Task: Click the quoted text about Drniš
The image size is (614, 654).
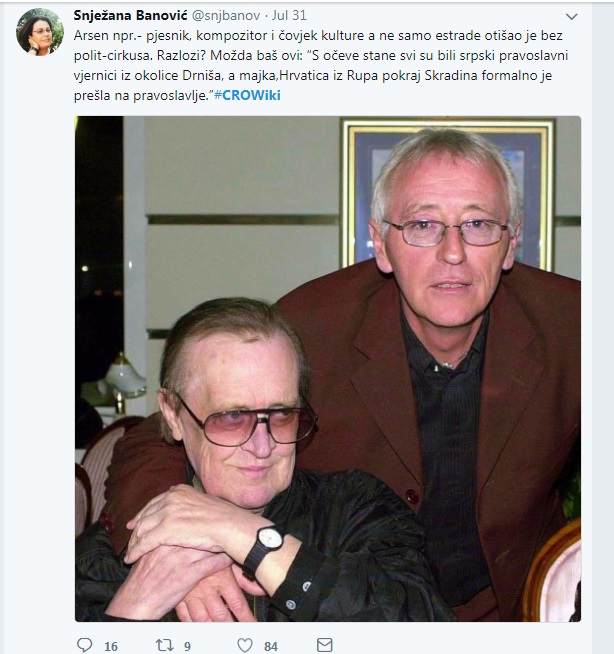Action: coord(321,75)
